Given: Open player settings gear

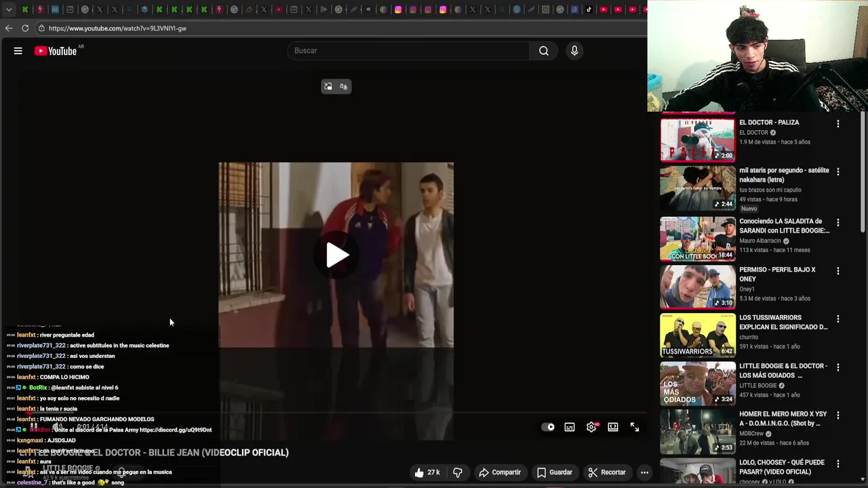Looking at the screenshot, I should [591, 427].
